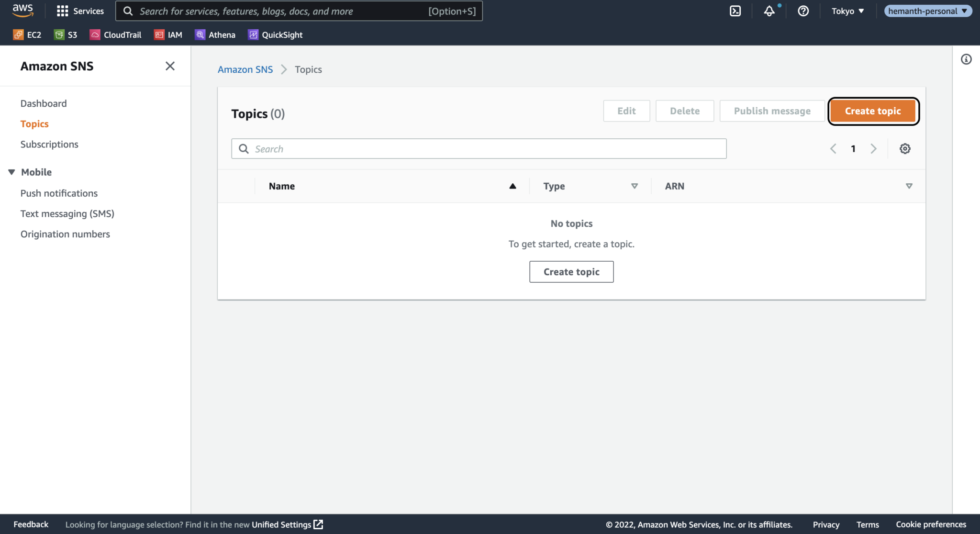Collapse the Mobile section in sidebar

click(11, 172)
